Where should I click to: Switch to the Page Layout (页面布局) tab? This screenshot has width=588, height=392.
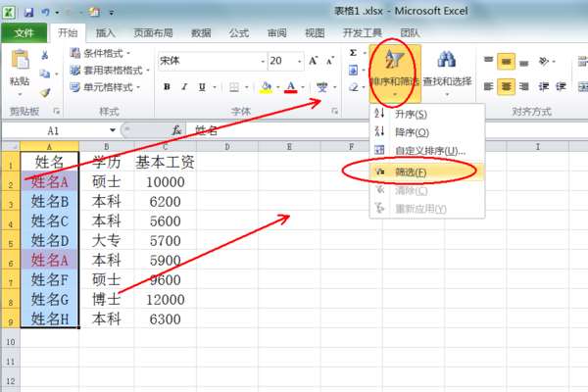[153, 33]
